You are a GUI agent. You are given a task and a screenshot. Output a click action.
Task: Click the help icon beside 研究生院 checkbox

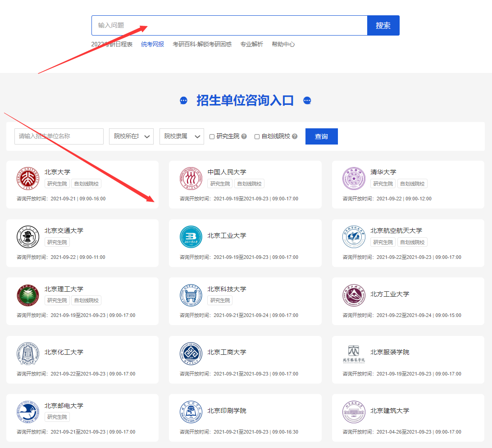coord(244,136)
